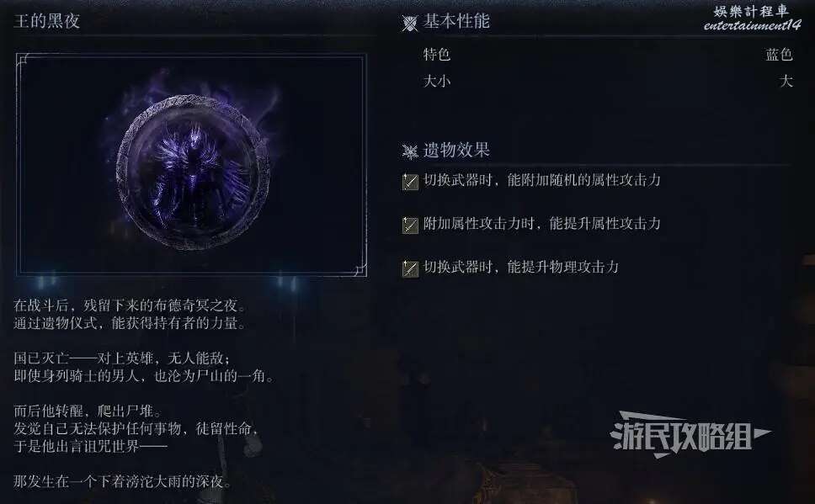The width and height of the screenshot is (815, 504).
Task: Click the icon beside 切换武器时，能提升物理攻击力
Action: tap(410, 268)
